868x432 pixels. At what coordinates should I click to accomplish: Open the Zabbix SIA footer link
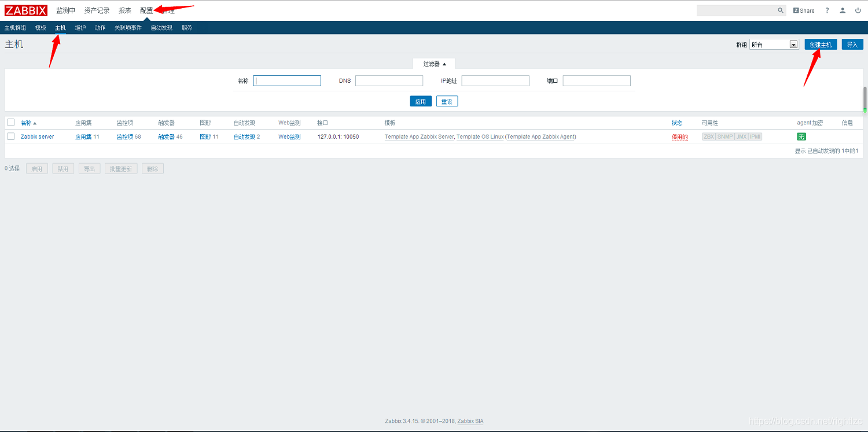coord(470,421)
